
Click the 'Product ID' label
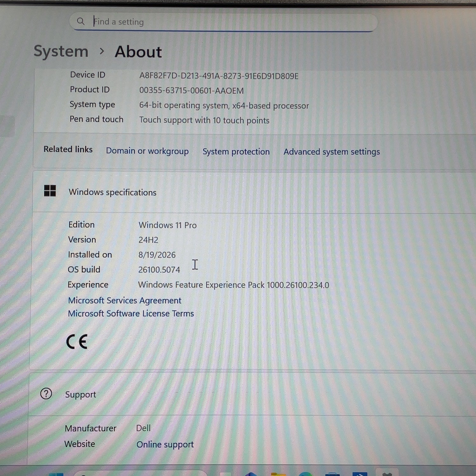click(x=90, y=89)
